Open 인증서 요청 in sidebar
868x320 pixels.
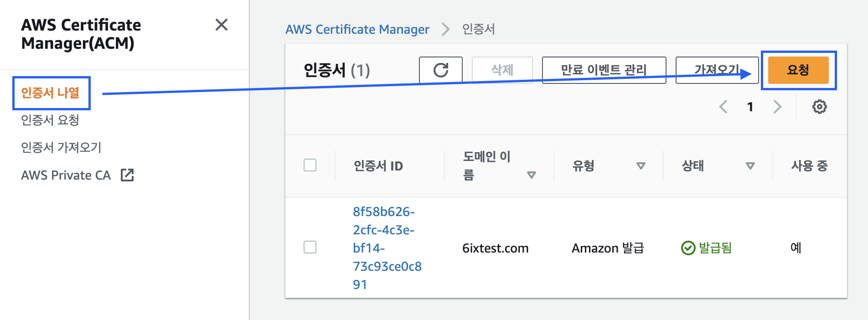(50, 120)
